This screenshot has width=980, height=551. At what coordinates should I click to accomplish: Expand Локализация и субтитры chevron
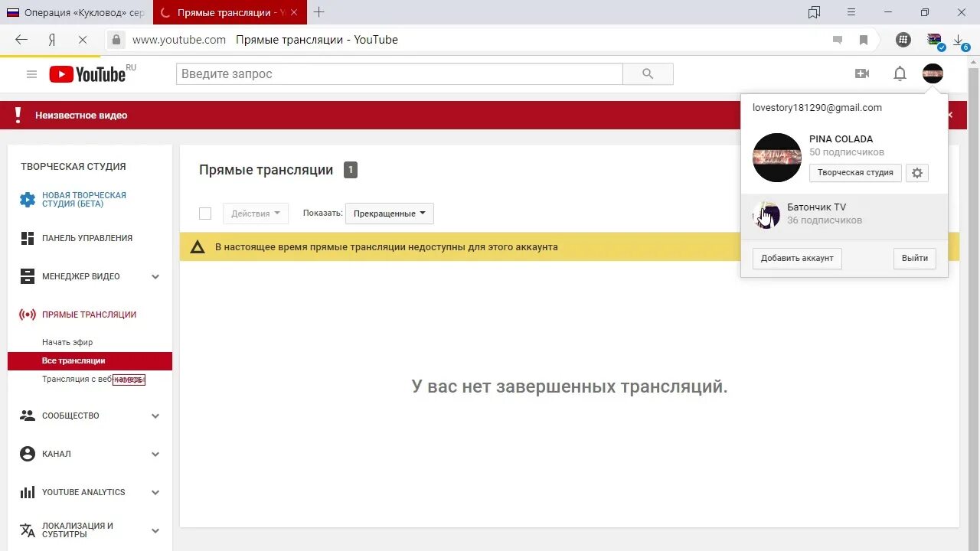click(155, 531)
